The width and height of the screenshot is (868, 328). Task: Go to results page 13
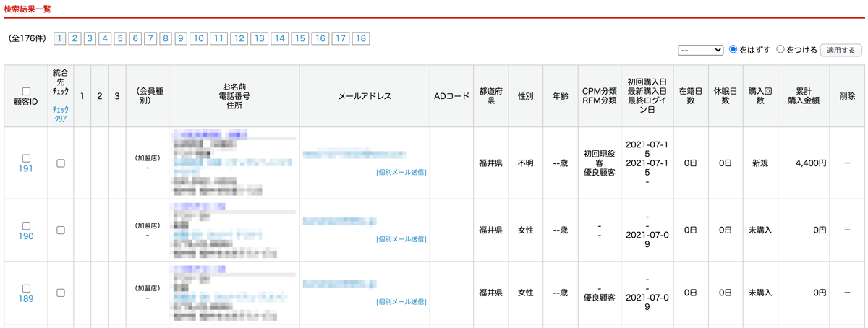click(x=259, y=38)
